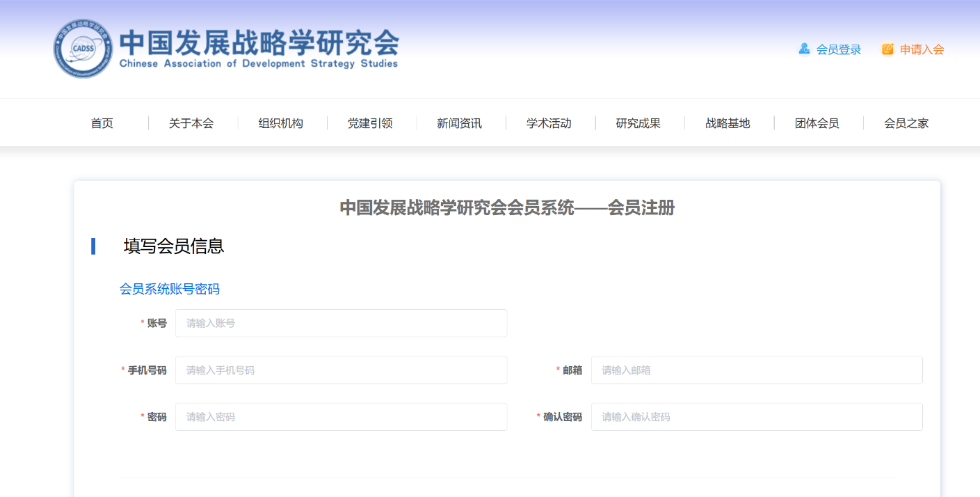
Task: Focus the 账号 input field
Action: click(341, 323)
